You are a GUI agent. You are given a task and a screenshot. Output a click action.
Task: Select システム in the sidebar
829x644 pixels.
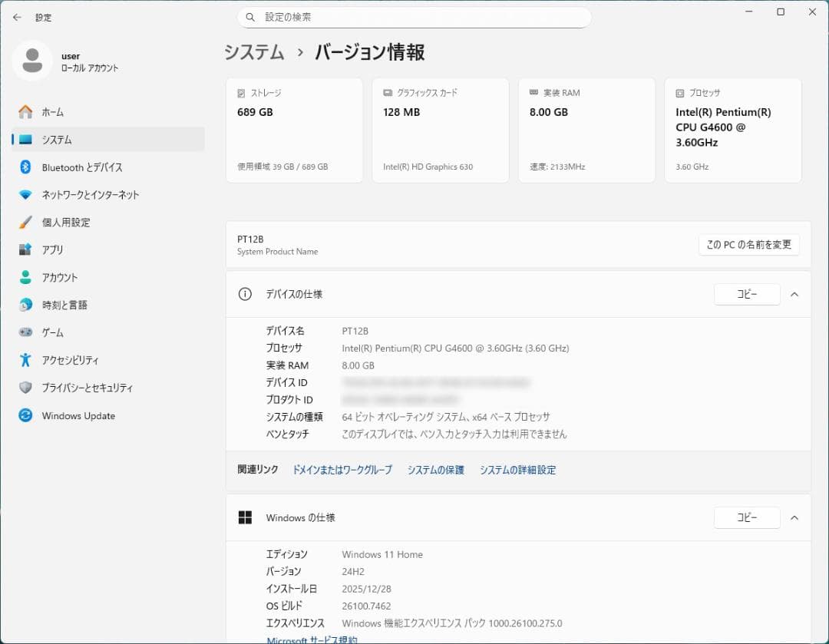coord(68,140)
